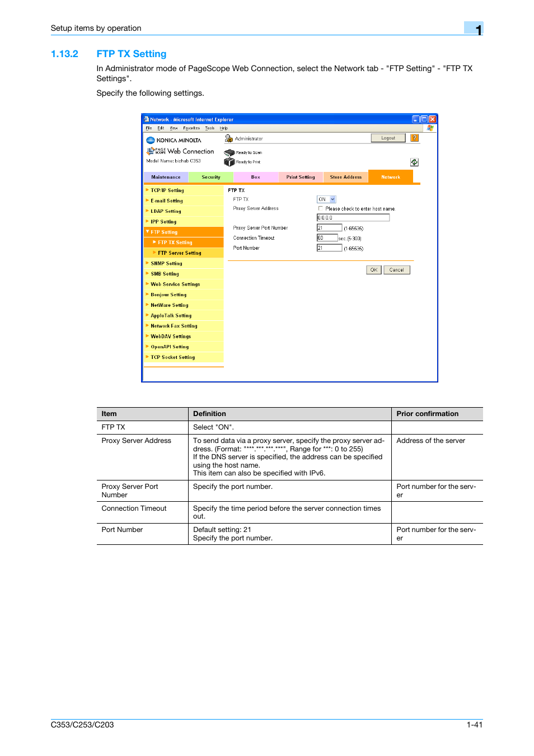Expand the TCP/IP Setting item

click(x=184, y=190)
